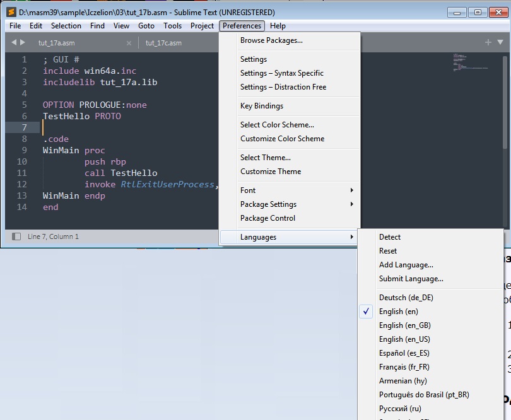Toggle the sidebar icon in status bar
Screen dimensions: 511x420
(16, 236)
